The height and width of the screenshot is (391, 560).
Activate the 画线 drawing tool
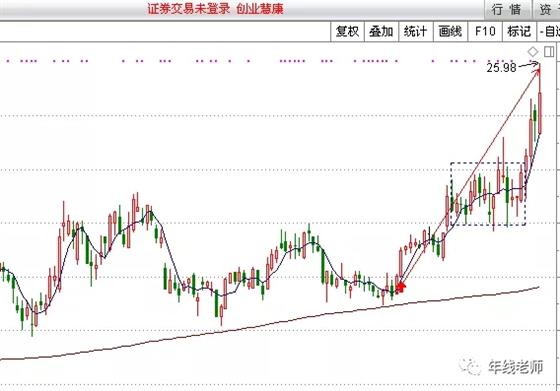point(450,31)
